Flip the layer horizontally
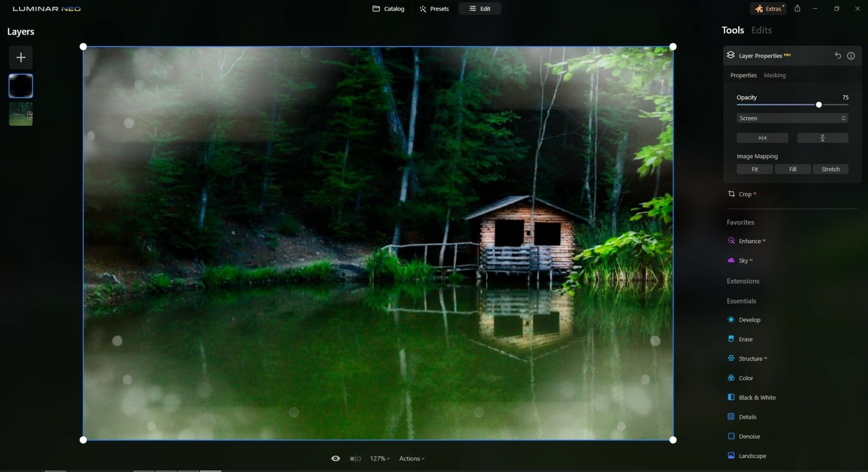The height and width of the screenshot is (472, 868). [x=762, y=138]
